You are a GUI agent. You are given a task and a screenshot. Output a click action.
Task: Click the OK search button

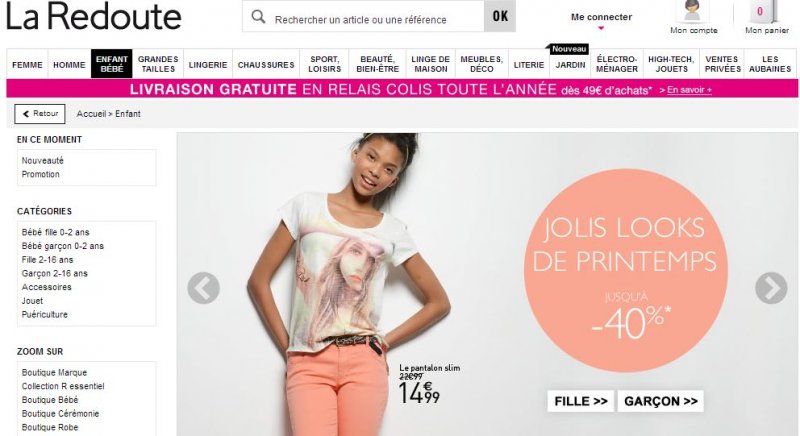(500, 16)
